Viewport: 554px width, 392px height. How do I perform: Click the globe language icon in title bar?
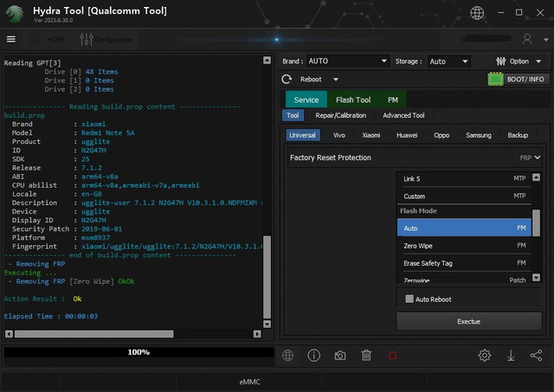click(x=477, y=13)
